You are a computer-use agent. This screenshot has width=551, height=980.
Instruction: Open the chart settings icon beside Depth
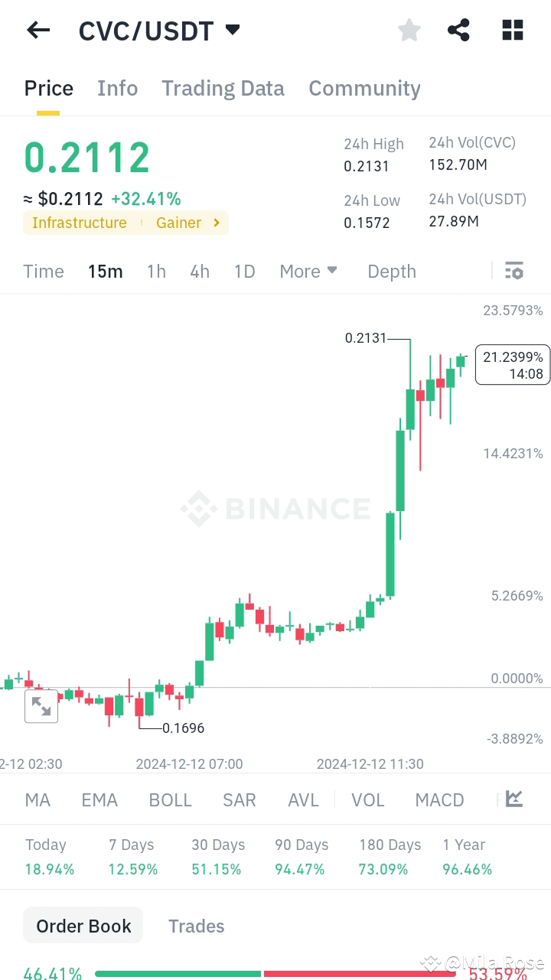click(x=514, y=270)
